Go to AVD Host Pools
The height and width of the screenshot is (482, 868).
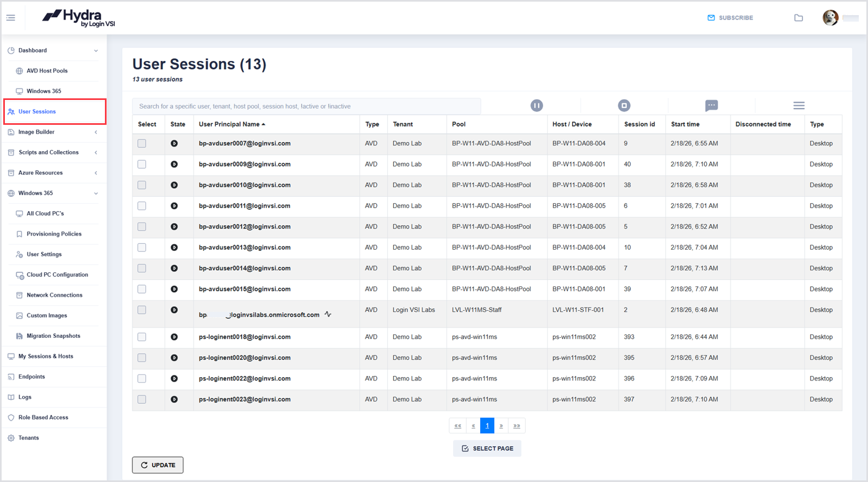(47, 71)
